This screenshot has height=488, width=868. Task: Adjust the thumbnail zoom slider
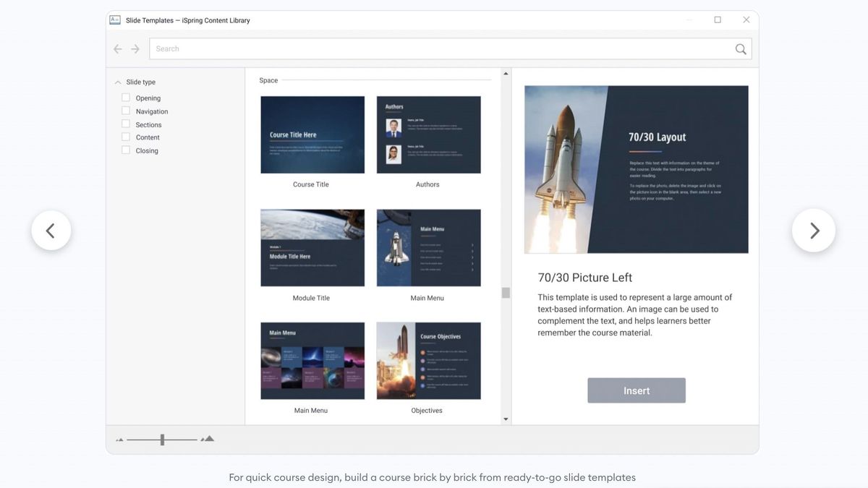click(x=161, y=438)
